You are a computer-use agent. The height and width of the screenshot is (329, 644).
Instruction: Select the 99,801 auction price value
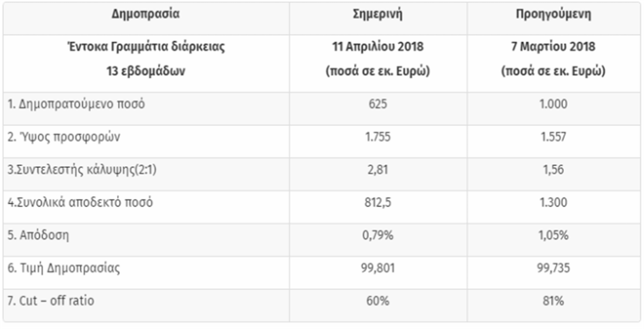click(x=378, y=269)
